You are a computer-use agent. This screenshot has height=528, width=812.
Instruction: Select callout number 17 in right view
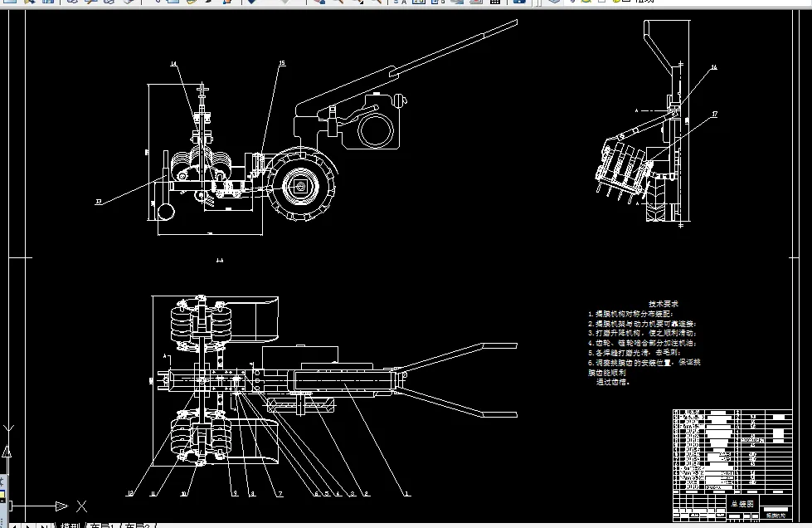coord(715,114)
